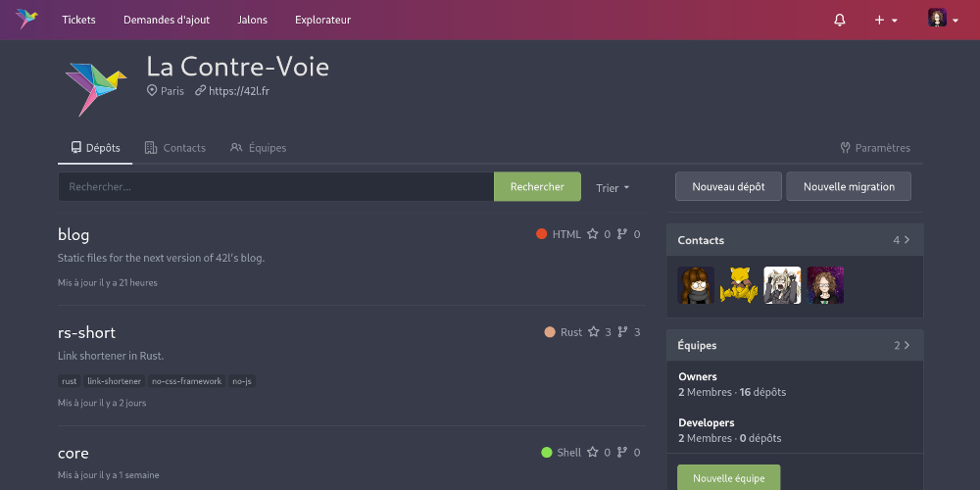Viewport: 980px width, 490px height.
Task: Click the fork icon on blog repository
Action: click(x=622, y=234)
